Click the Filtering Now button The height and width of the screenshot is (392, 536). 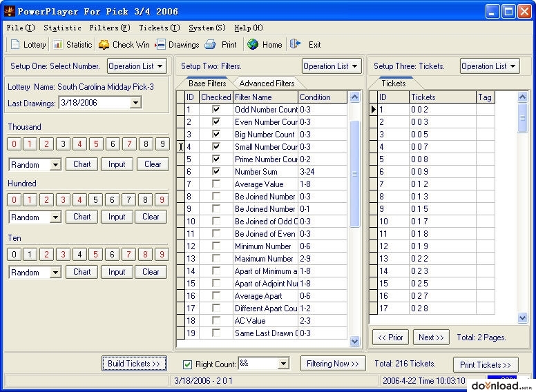click(x=333, y=364)
